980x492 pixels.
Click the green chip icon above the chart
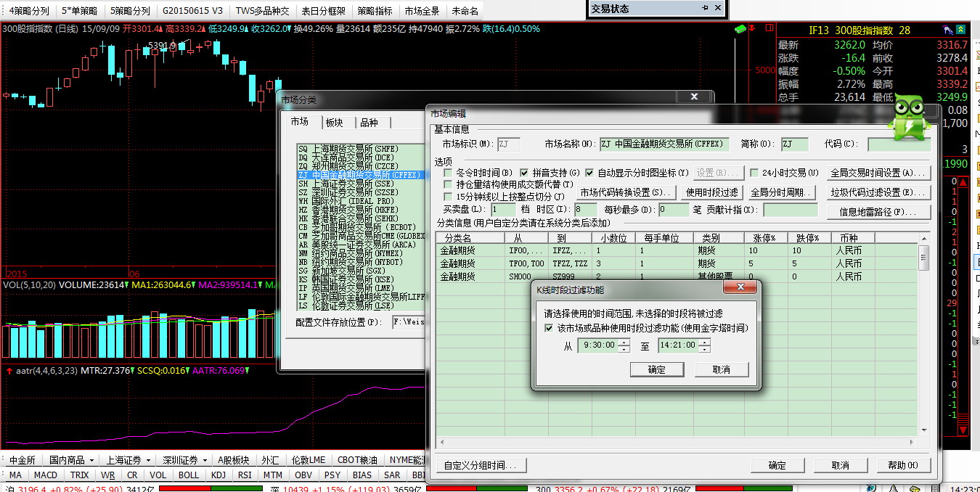[740, 29]
